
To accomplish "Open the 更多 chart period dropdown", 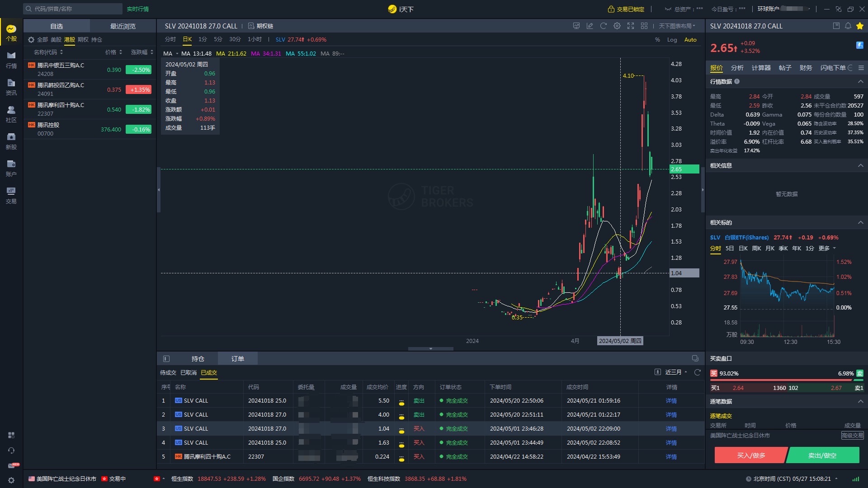I will pyautogui.click(x=827, y=249).
